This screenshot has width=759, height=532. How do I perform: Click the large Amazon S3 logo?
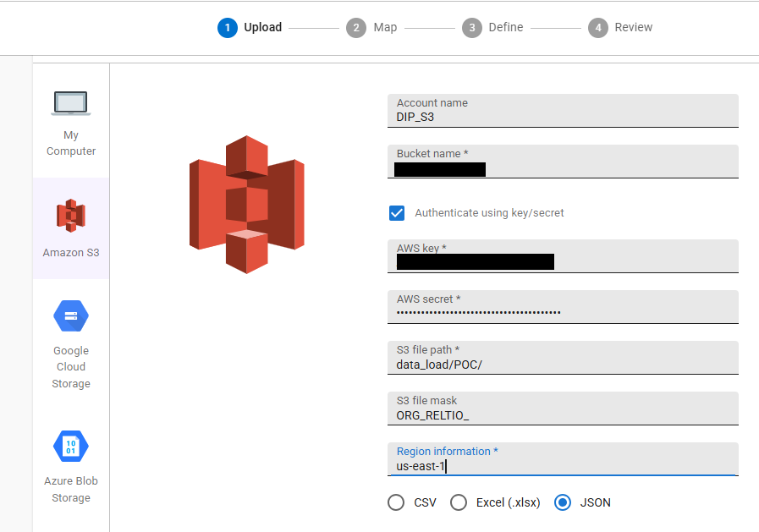(246, 205)
